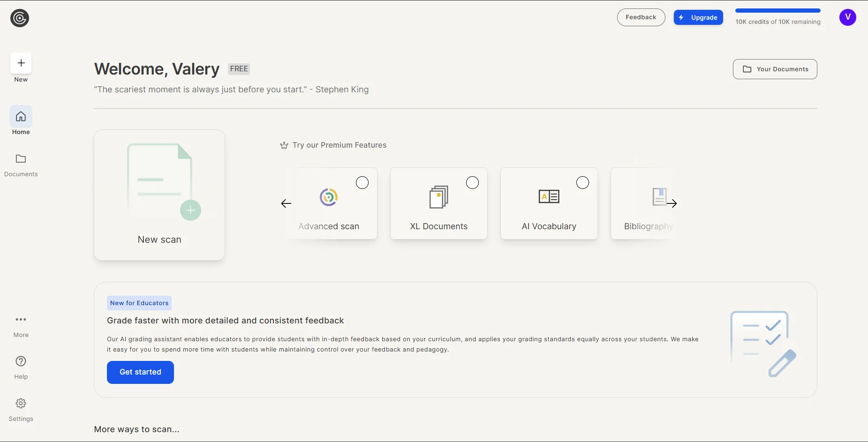Click the Copyleaks logo icon
868x442 pixels.
20,18
